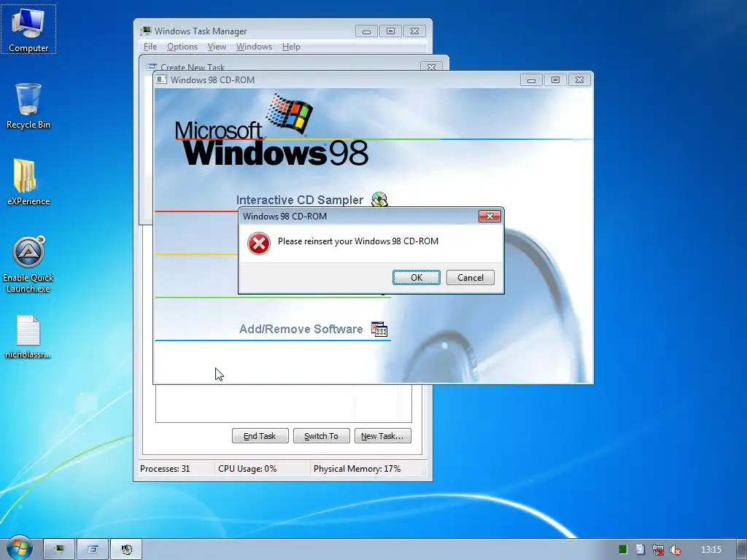Click the network tray icon
This screenshot has width=747, height=560.
tap(658, 550)
